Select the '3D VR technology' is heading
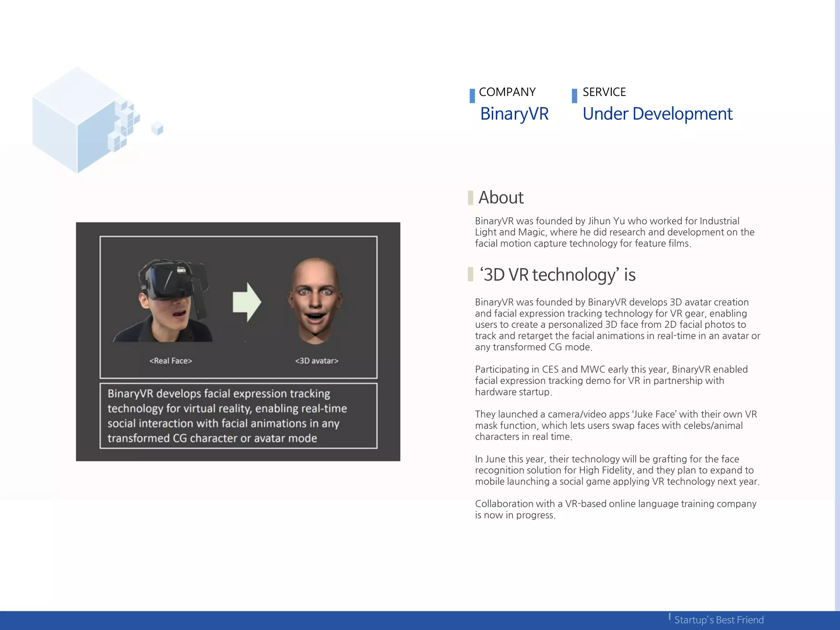The height and width of the screenshot is (630, 840). click(x=557, y=275)
